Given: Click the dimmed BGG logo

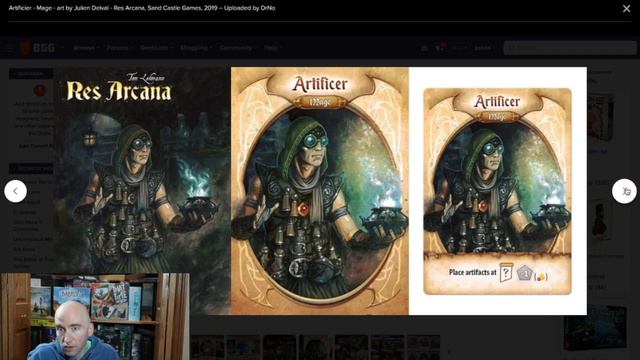Looking at the screenshot, I should pos(37,48).
